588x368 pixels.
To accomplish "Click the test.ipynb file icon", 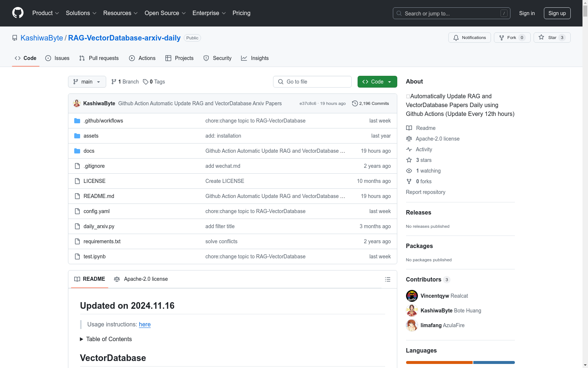I will (77, 256).
